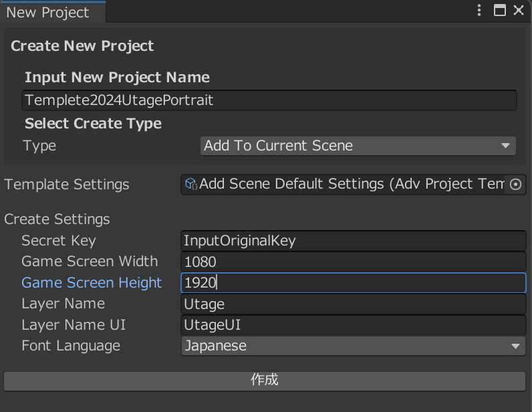Image resolution: width=532 pixels, height=412 pixels.
Task: Switch to the New Project tab
Action: (x=48, y=12)
